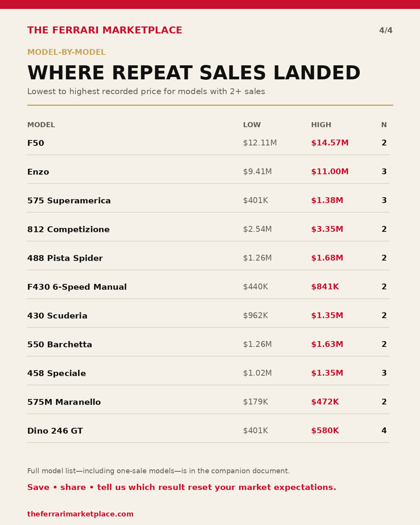Click the Enzo model name
Image resolution: width=420 pixels, height=525 pixels.
point(38,172)
